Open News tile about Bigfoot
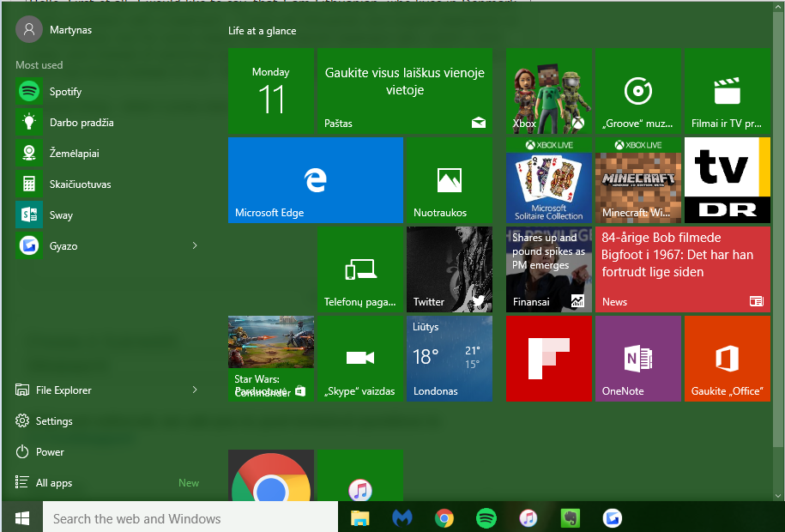785x532 pixels. pos(683,269)
